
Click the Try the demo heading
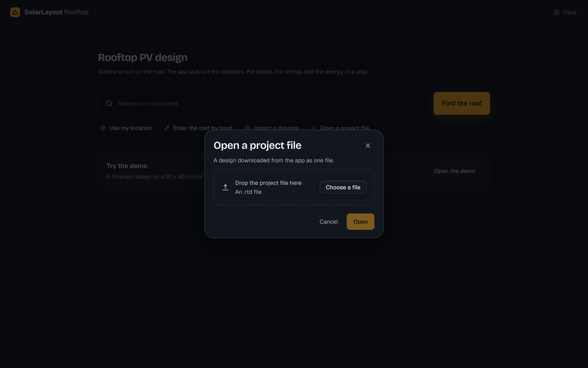127,166
